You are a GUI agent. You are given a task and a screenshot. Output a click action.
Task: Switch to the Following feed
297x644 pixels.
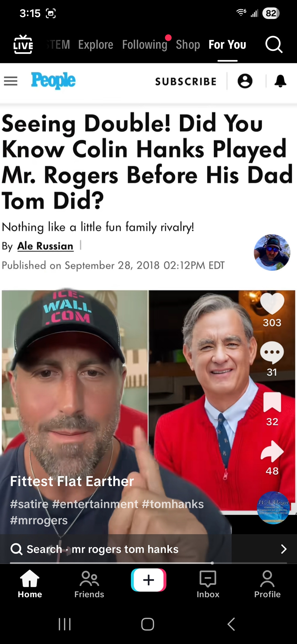point(145,45)
